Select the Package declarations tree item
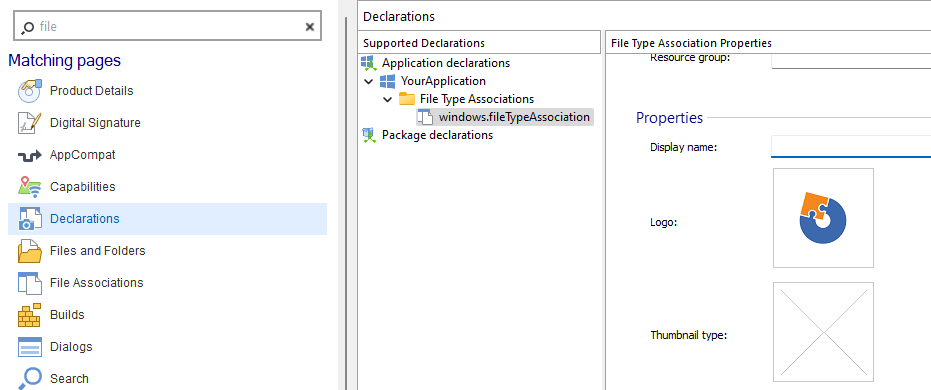The height and width of the screenshot is (390, 931). pos(438,135)
